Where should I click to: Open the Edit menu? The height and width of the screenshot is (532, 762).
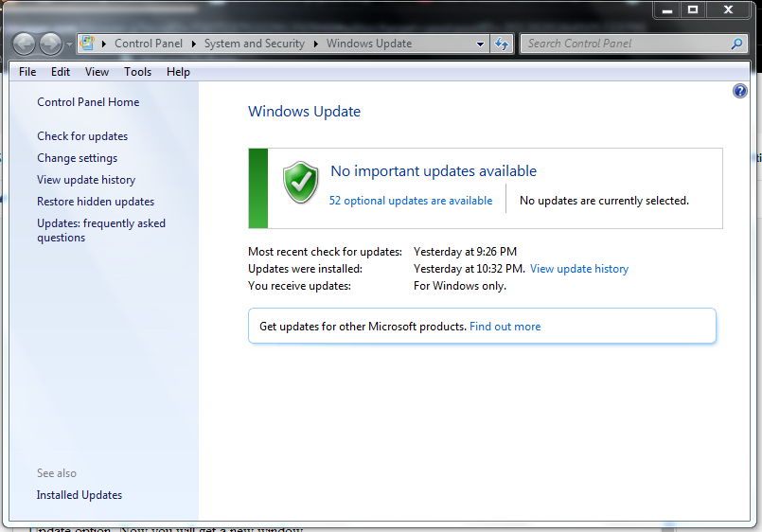(61, 72)
